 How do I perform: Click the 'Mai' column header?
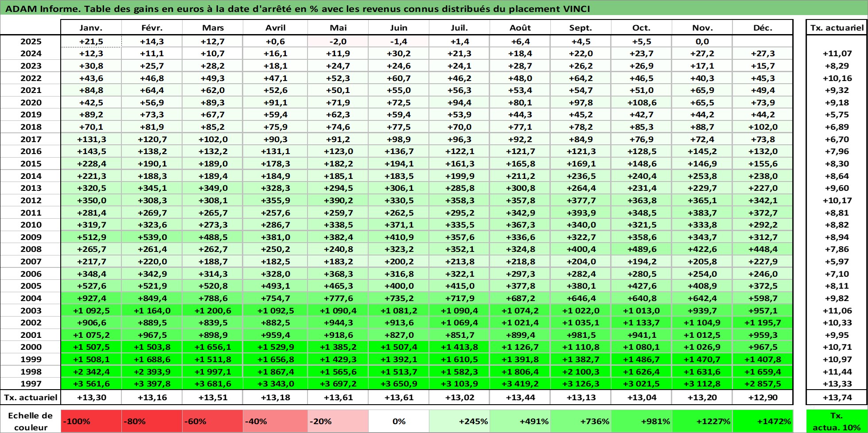tap(338, 27)
